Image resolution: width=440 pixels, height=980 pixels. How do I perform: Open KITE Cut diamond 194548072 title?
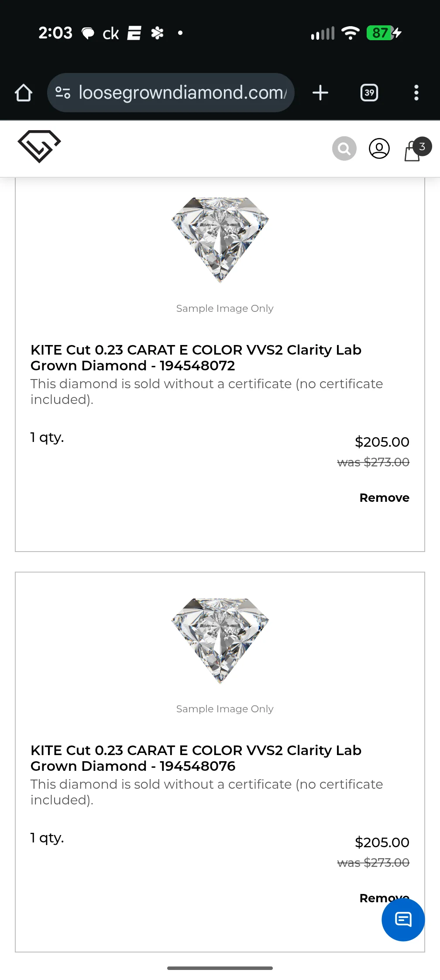coord(196,358)
